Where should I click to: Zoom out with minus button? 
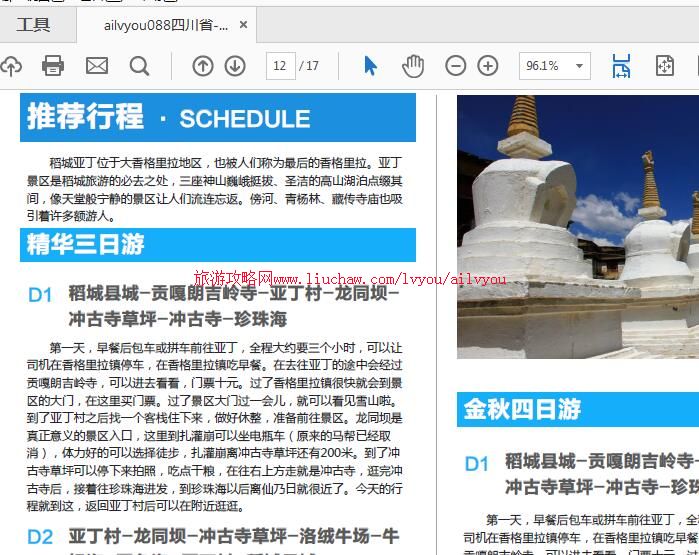pyautogui.click(x=455, y=66)
